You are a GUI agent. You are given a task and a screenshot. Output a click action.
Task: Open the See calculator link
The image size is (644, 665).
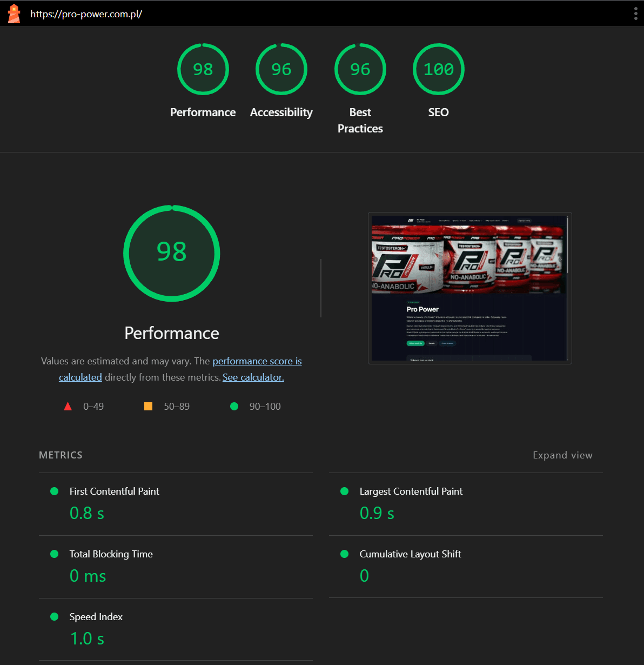pyautogui.click(x=253, y=377)
